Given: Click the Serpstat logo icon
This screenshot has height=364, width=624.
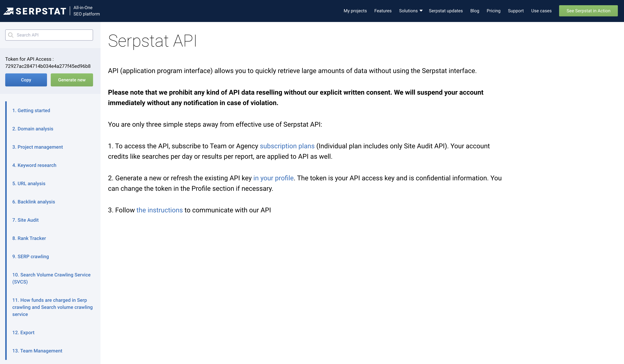Looking at the screenshot, I should (x=9, y=11).
